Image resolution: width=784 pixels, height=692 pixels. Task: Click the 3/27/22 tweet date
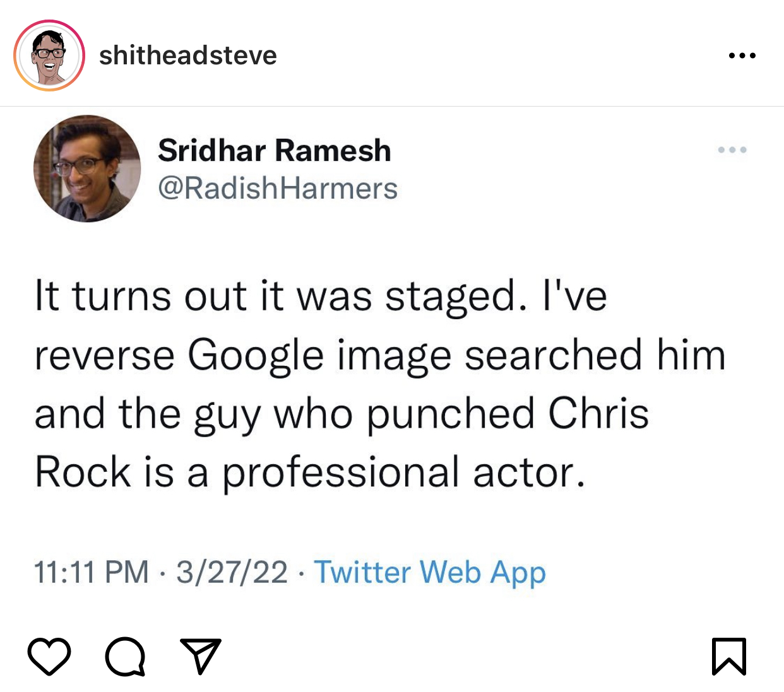pyautogui.click(x=232, y=572)
